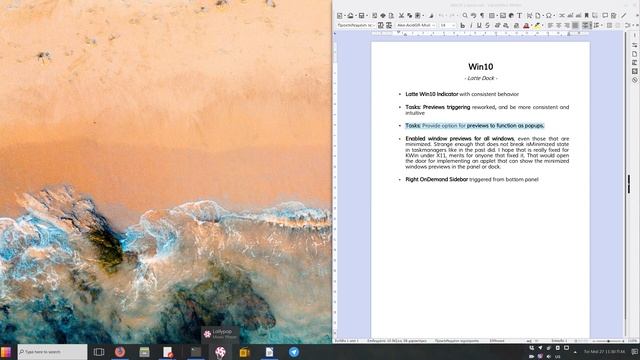Click the Find and Replace magnifier icon
The width and height of the screenshot is (640, 360).
[465, 16]
